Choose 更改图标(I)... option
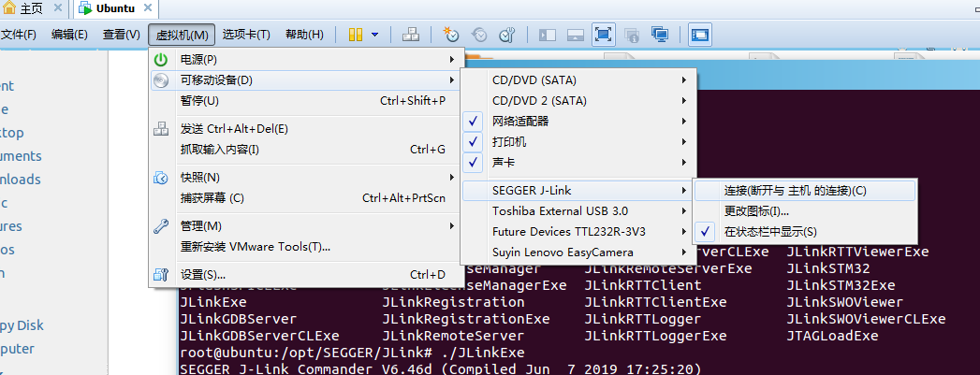The image size is (980, 375). pyautogui.click(x=805, y=211)
